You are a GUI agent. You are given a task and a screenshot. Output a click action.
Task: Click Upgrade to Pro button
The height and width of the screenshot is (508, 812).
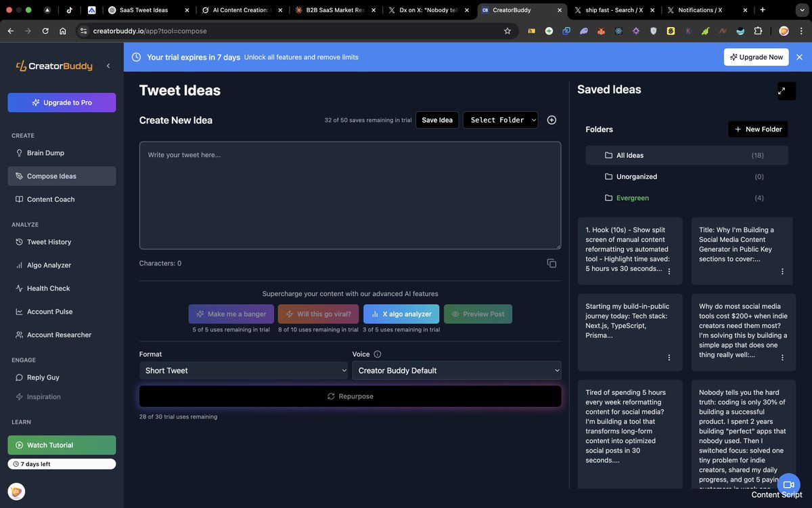click(x=62, y=102)
